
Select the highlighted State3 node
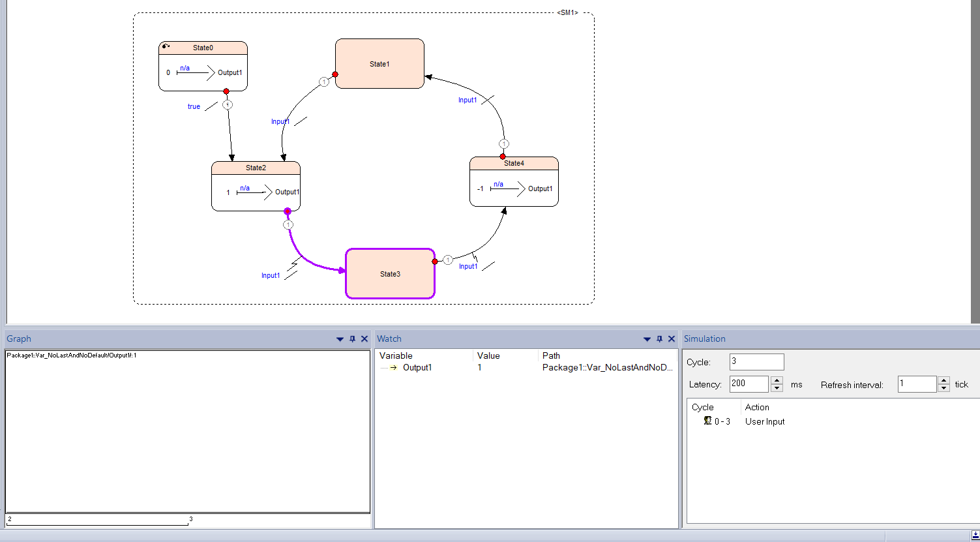tap(390, 273)
